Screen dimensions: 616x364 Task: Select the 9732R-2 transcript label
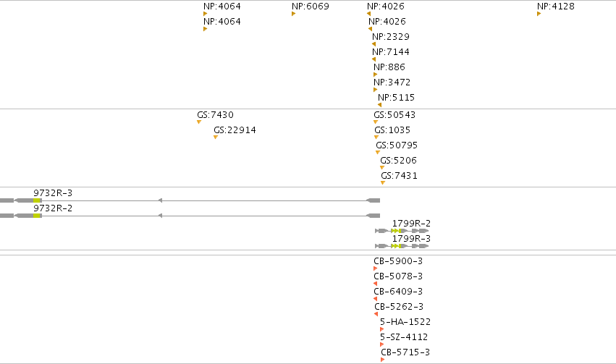(53, 208)
